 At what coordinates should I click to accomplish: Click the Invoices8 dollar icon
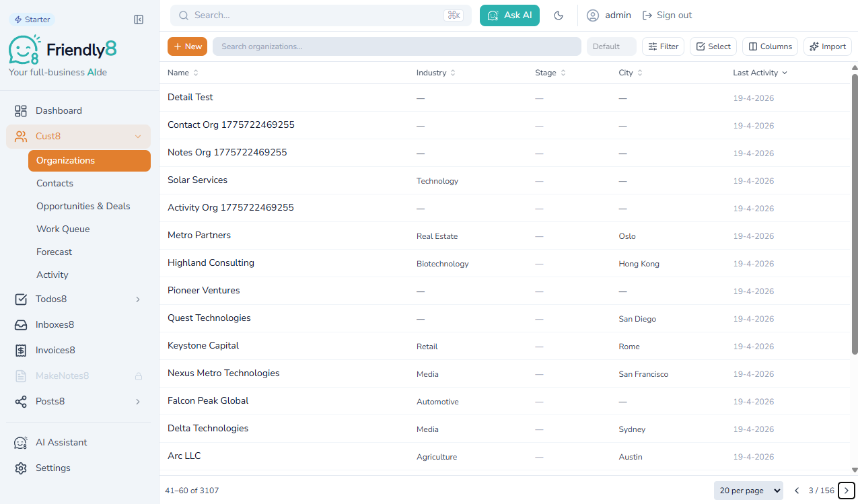click(21, 351)
